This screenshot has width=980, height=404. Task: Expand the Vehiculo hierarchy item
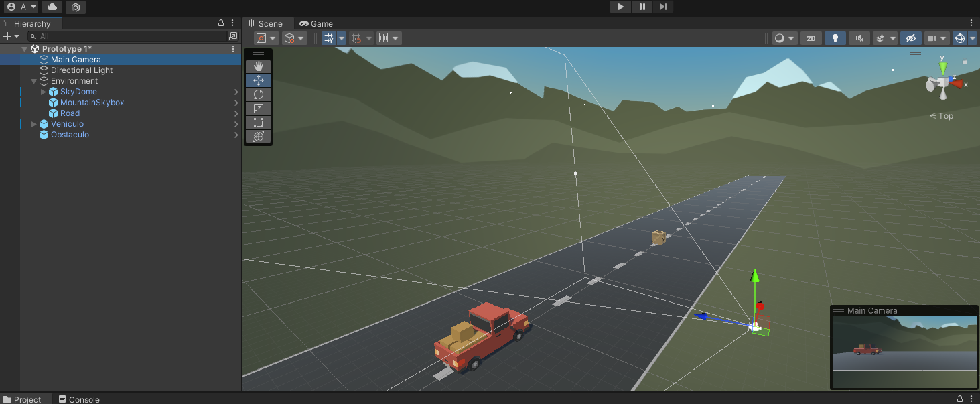tap(35, 124)
